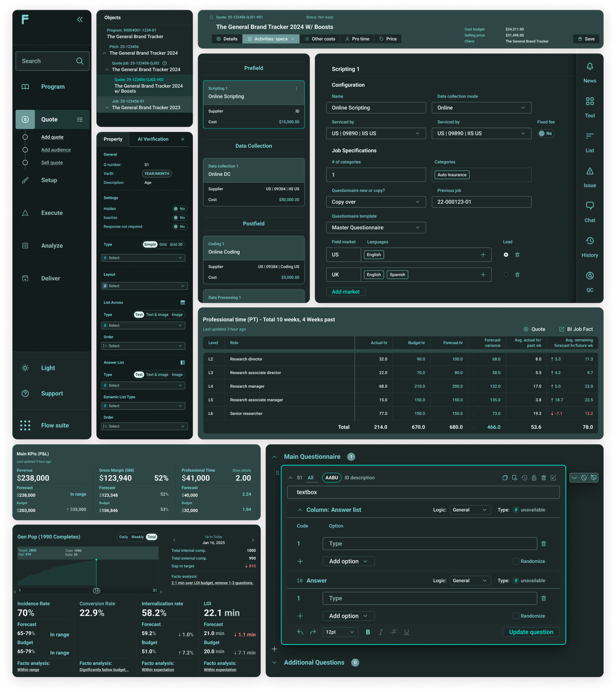The height and width of the screenshot is (692, 616).
Task: Open the Pro time tab
Action: point(357,39)
